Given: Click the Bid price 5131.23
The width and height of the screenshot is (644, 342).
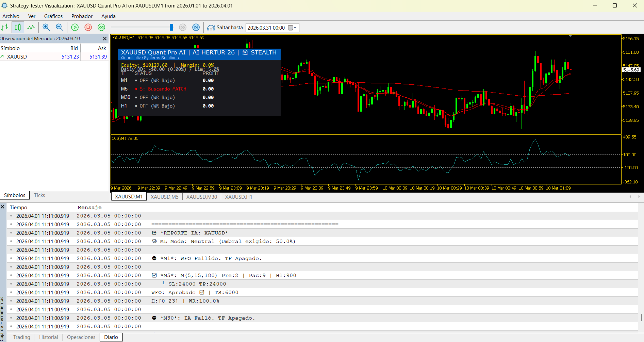Looking at the screenshot, I should pyautogui.click(x=70, y=57).
